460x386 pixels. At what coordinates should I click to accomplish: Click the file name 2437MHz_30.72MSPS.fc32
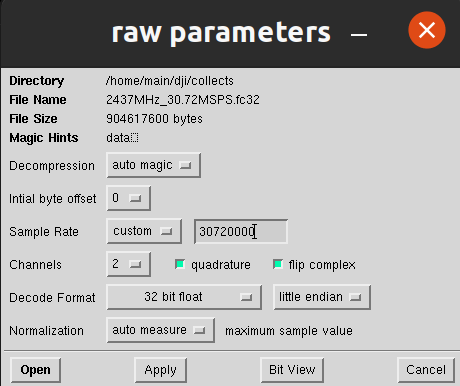[183, 100]
